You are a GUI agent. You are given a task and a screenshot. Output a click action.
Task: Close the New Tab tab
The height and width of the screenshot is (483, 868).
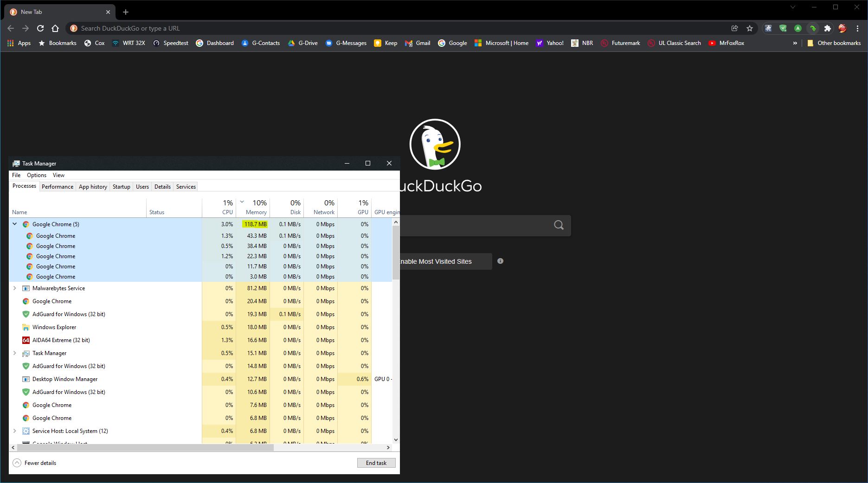click(108, 12)
